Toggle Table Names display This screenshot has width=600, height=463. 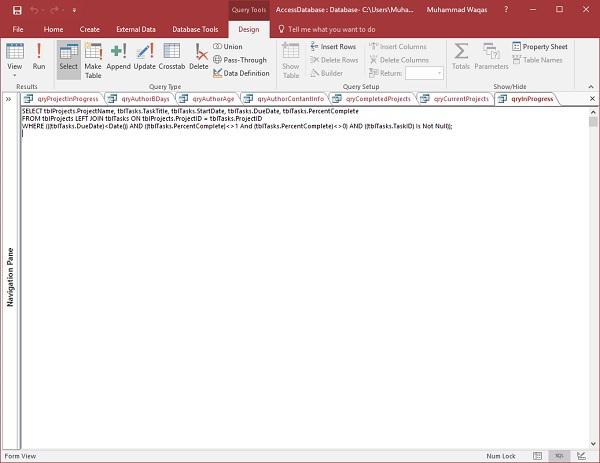point(538,60)
